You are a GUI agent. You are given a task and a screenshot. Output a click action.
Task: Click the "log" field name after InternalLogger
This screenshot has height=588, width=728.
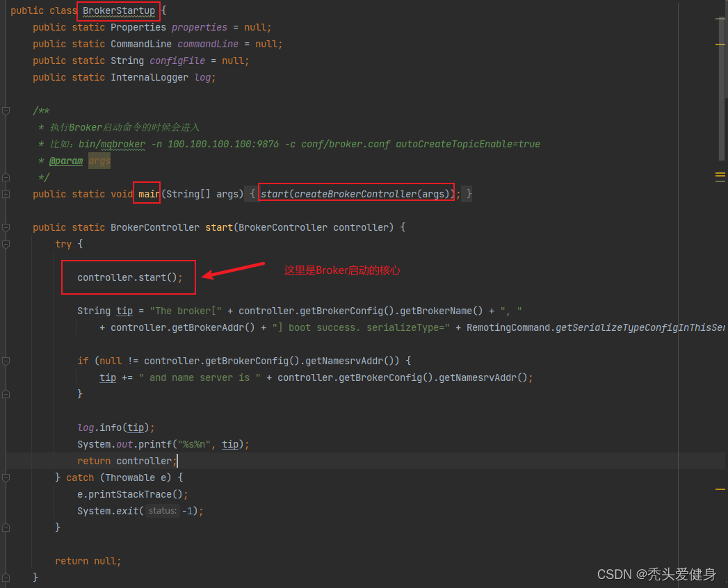202,78
